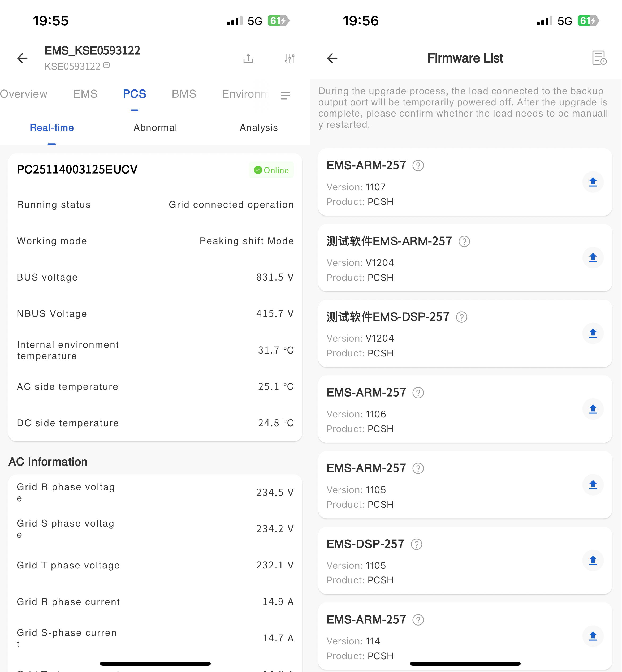This screenshot has height=672, width=622.
Task: Open the Environment tab
Action: click(245, 94)
